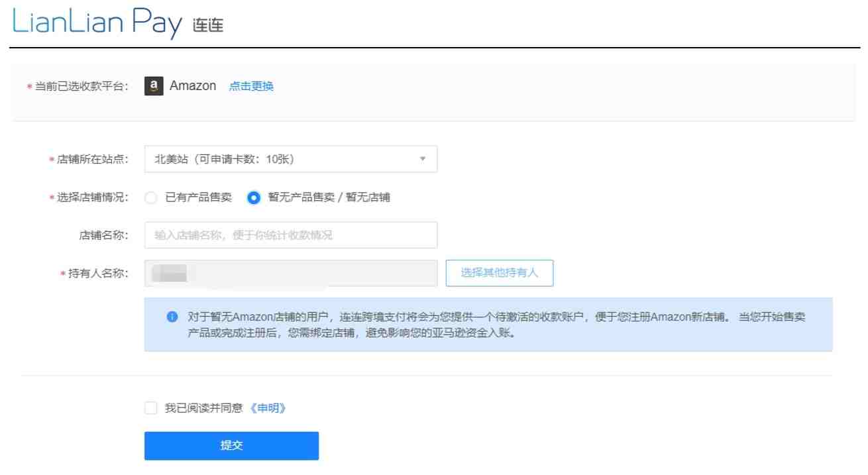Screen dimensions: 868x475
Task: Select 暂无产品售卖 / 暂无店铺 radio button
Action: (253, 197)
